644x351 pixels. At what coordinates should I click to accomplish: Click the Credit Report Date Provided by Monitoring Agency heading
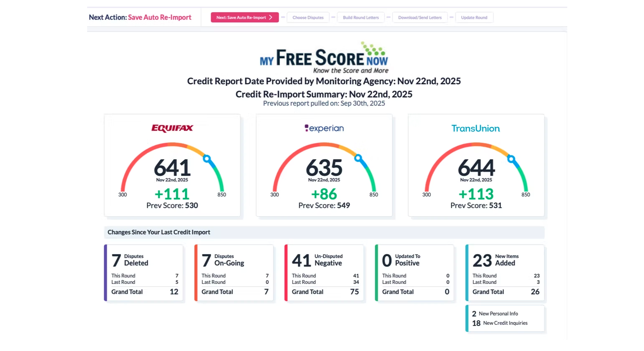pyautogui.click(x=324, y=81)
